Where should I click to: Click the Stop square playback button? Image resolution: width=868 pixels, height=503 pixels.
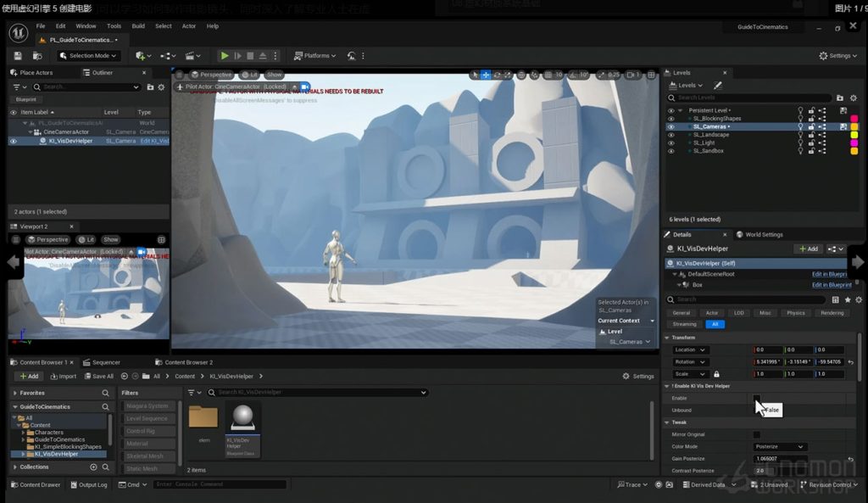(x=250, y=56)
